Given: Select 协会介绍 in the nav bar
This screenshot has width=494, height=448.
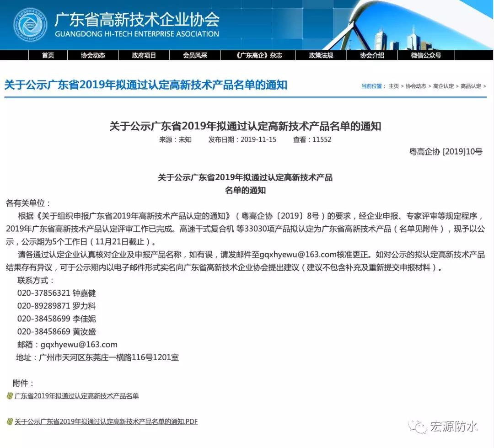Looking at the screenshot, I should (372, 55).
